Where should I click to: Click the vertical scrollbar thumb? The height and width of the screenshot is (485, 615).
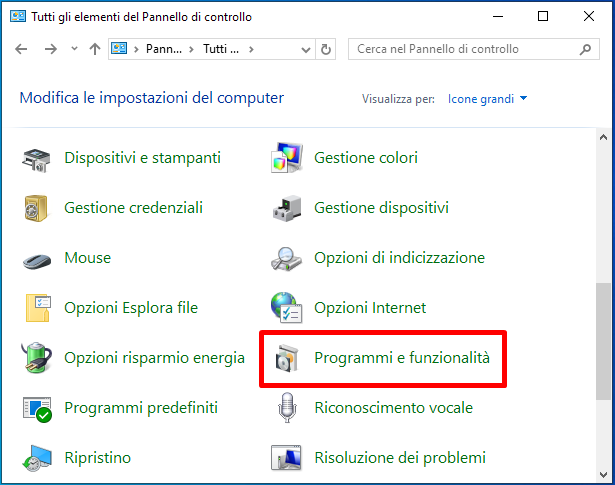603,341
